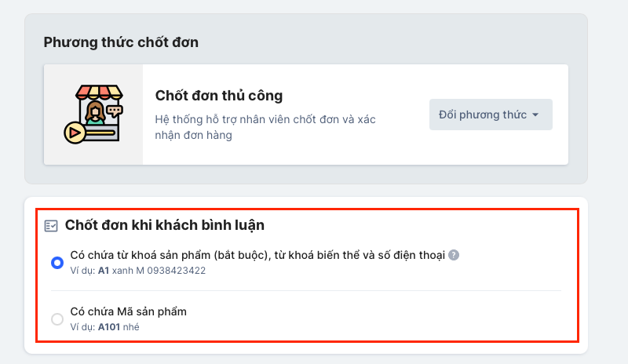
Task: Select the Có chứa Mã sản phẩm radio button
Action: point(57,319)
